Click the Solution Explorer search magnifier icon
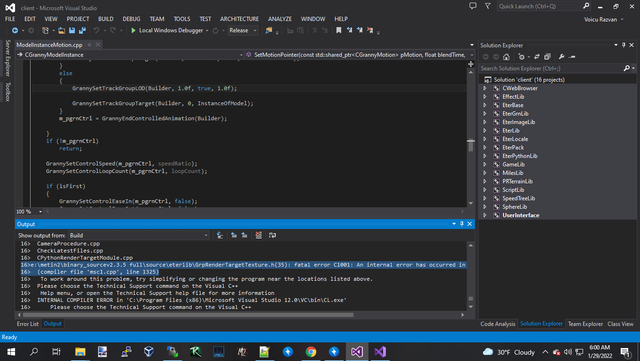 (x=627, y=68)
